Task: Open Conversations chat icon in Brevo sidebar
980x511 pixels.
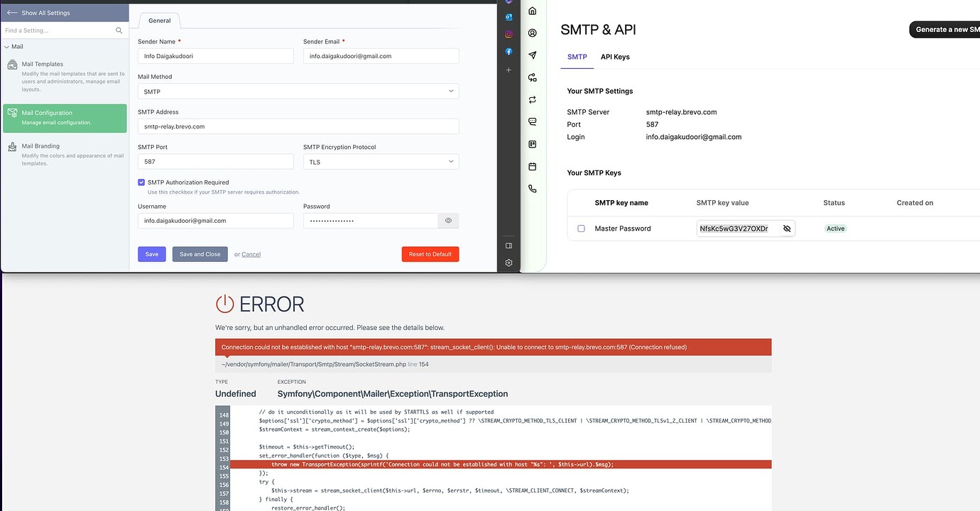Action: pyautogui.click(x=532, y=122)
